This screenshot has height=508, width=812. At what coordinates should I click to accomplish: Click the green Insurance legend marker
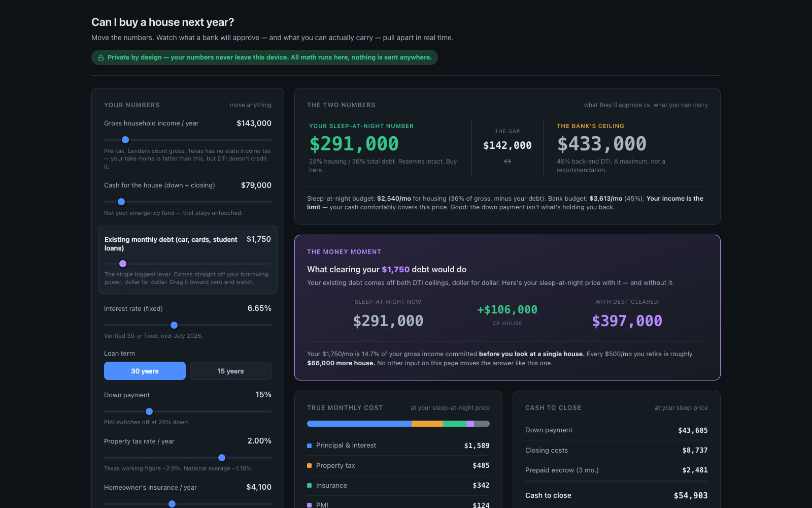click(309, 485)
